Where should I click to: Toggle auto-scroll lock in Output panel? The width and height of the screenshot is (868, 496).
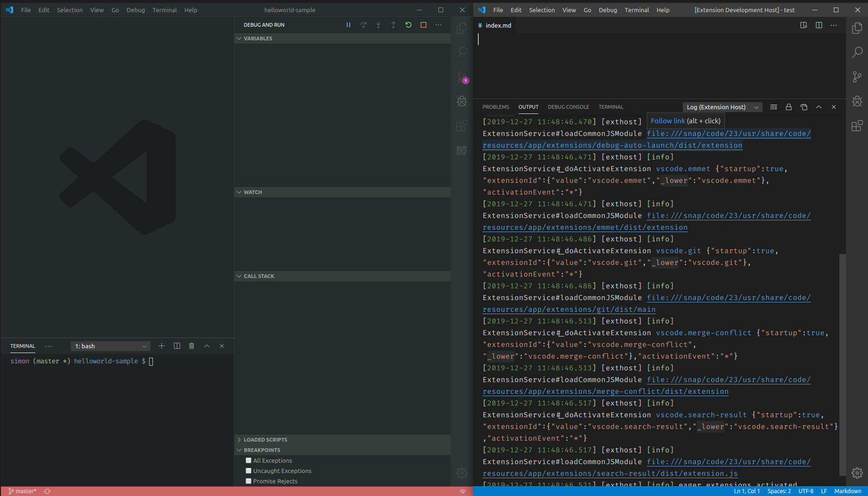click(x=788, y=107)
